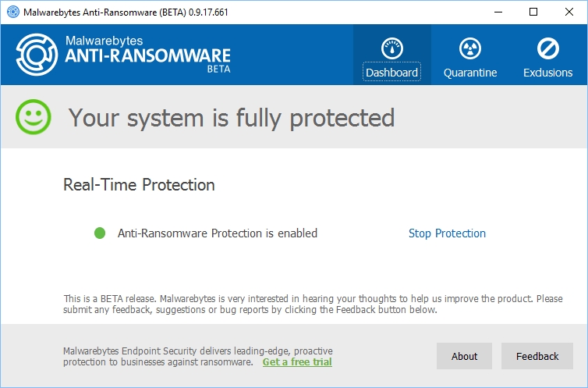This screenshot has width=588, height=388.
Task: Close the Anti-Ransomware window
Action: pyautogui.click(x=569, y=12)
